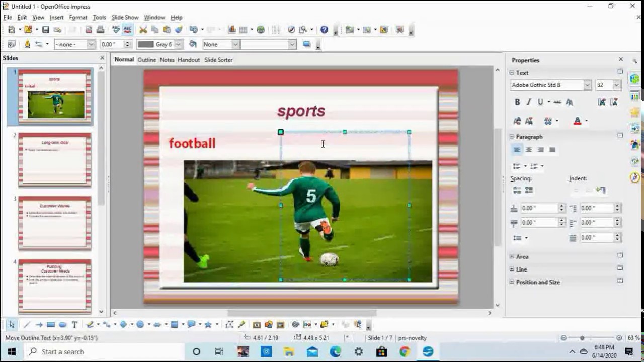Open the line style '- none -' dropdown
The image size is (644, 362).
click(x=91, y=44)
